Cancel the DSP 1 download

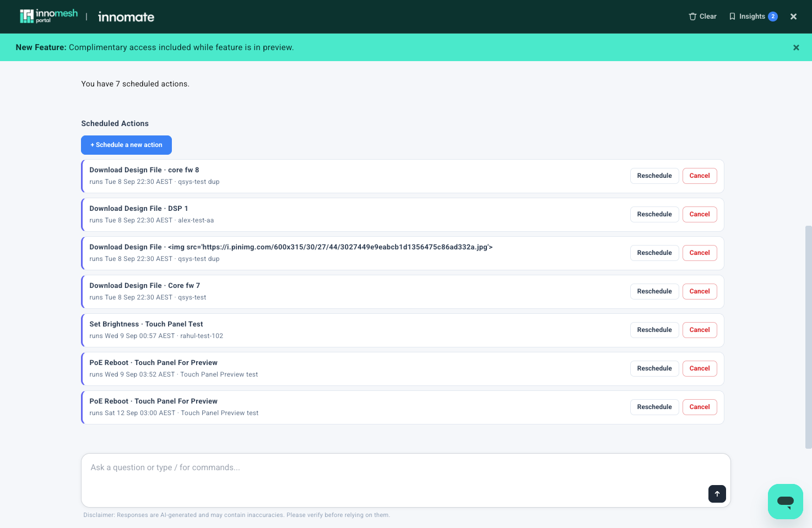point(700,214)
